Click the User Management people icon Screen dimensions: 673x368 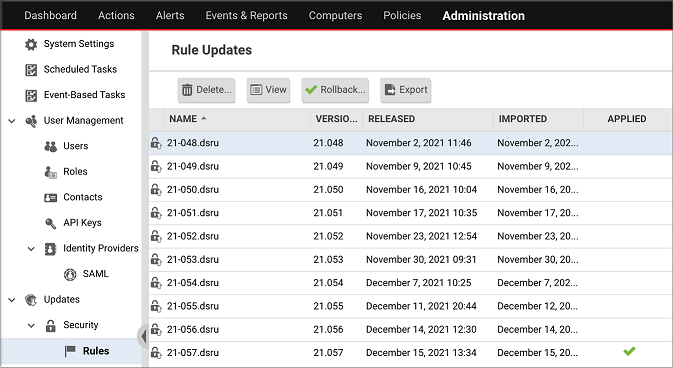click(x=31, y=121)
